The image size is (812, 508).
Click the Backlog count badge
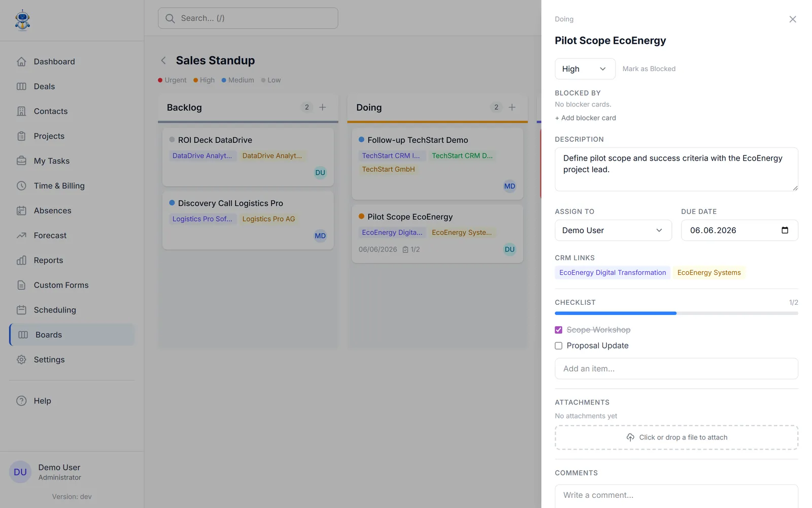[307, 107]
